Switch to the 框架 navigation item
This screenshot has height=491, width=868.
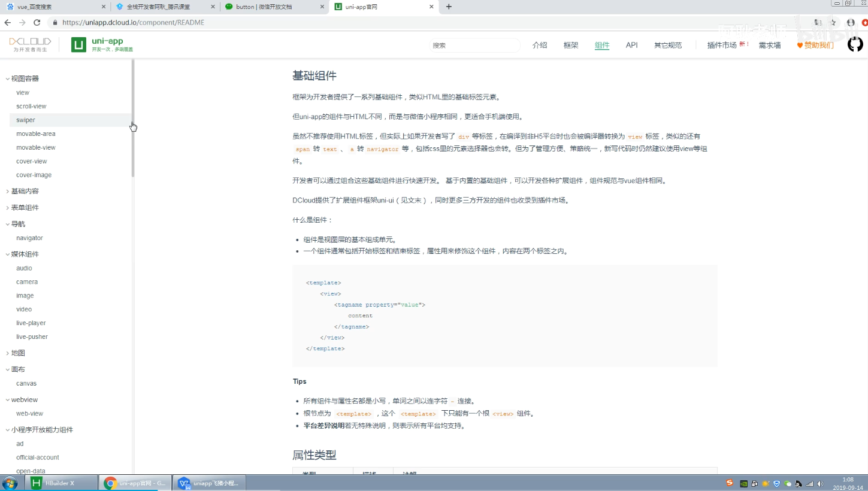click(x=570, y=45)
